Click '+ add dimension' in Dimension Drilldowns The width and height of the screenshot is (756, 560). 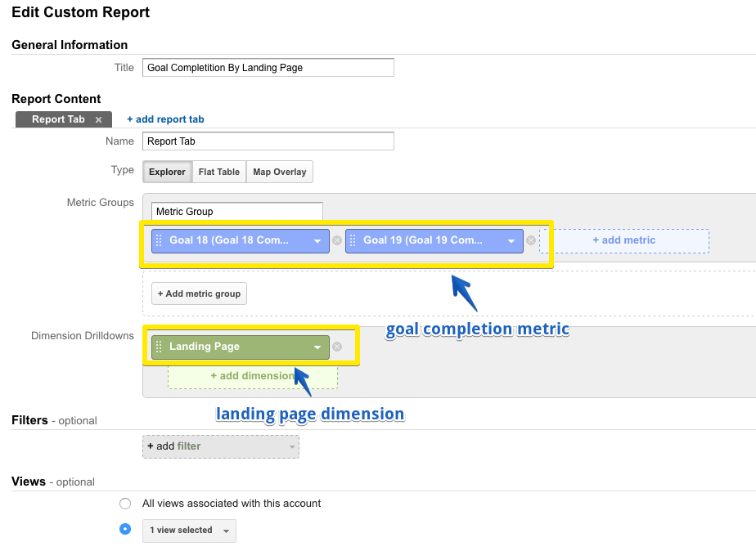coord(252,375)
